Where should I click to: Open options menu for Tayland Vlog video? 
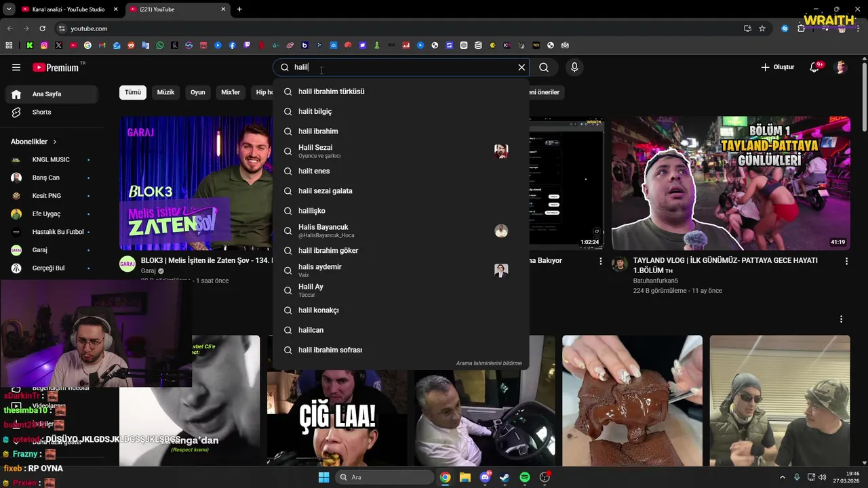coord(846,261)
